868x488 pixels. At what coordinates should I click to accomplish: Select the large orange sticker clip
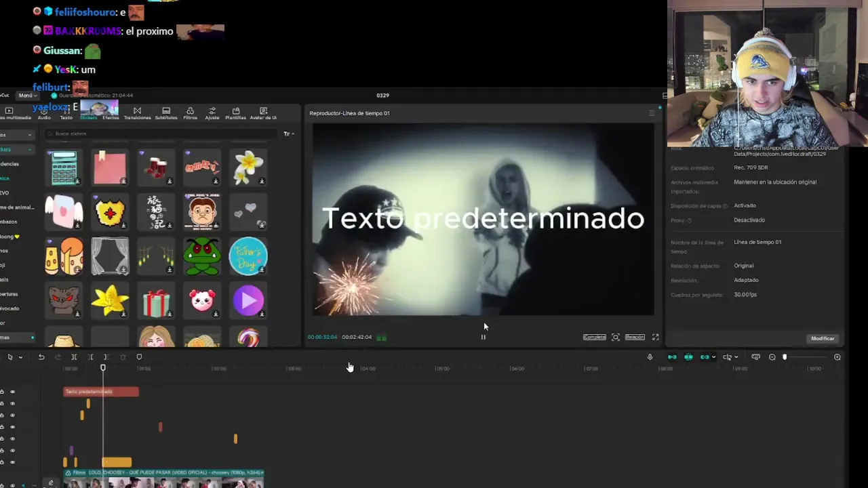pyautogui.click(x=117, y=462)
